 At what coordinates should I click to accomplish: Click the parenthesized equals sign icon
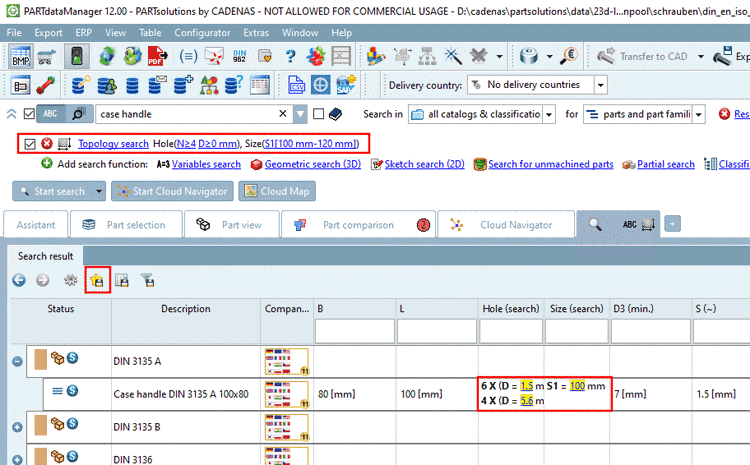(x=188, y=56)
